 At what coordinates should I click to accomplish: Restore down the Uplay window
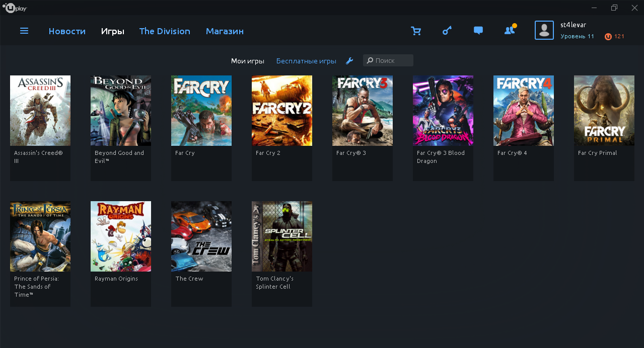(x=614, y=8)
